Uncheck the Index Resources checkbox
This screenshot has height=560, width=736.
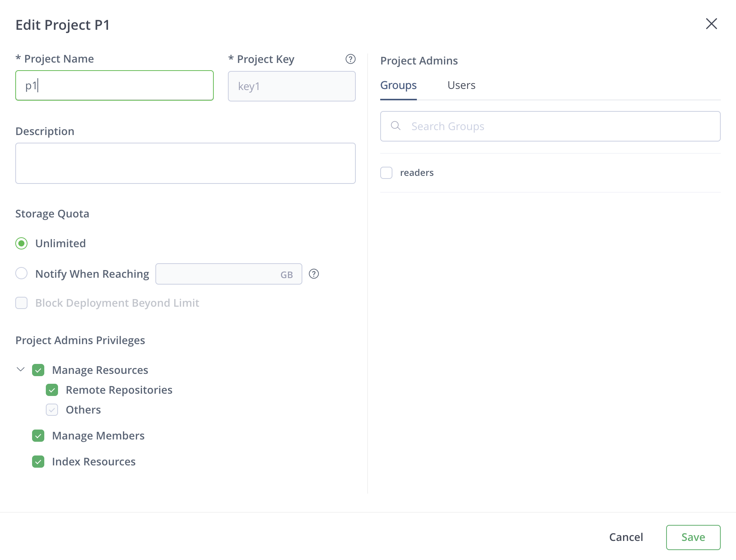click(x=38, y=462)
